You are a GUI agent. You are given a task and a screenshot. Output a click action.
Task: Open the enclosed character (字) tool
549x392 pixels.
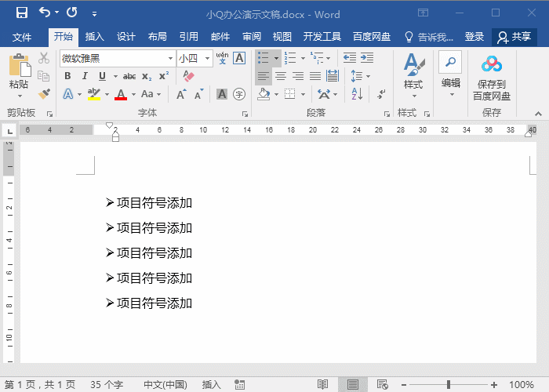coord(239,94)
